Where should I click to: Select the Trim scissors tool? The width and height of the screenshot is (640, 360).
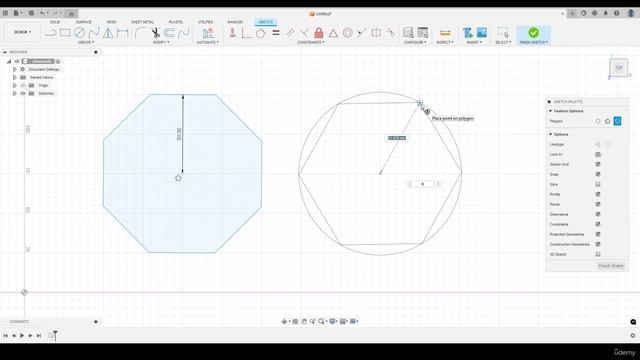(156, 33)
